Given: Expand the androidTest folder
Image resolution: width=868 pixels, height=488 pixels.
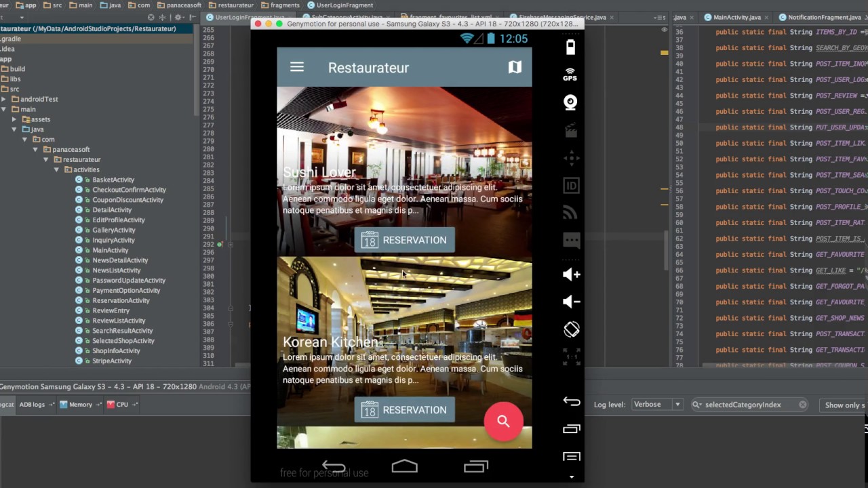Looking at the screenshot, I should click(x=4, y=99).
